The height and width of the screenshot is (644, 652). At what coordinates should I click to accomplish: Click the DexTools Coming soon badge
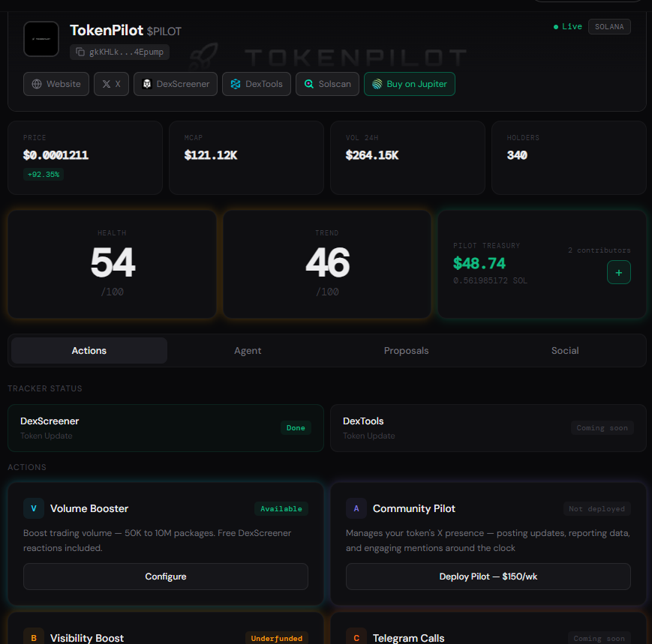click(602, 428)
